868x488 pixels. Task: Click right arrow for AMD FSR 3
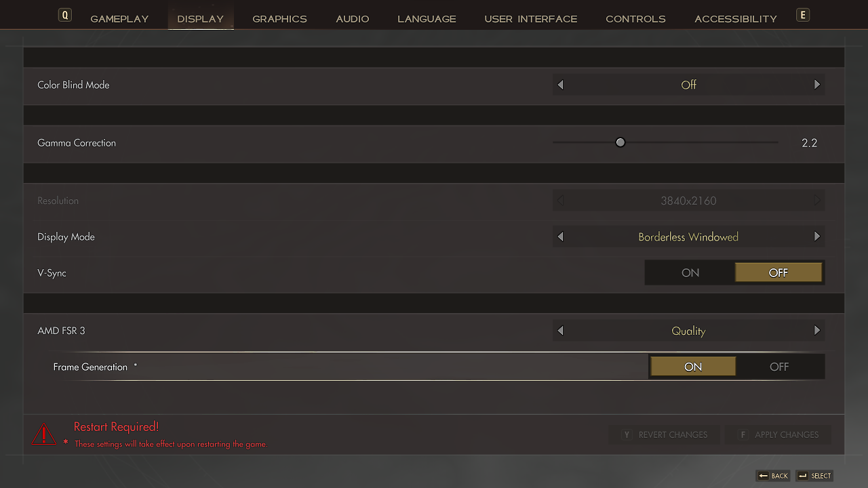point(817,331)
